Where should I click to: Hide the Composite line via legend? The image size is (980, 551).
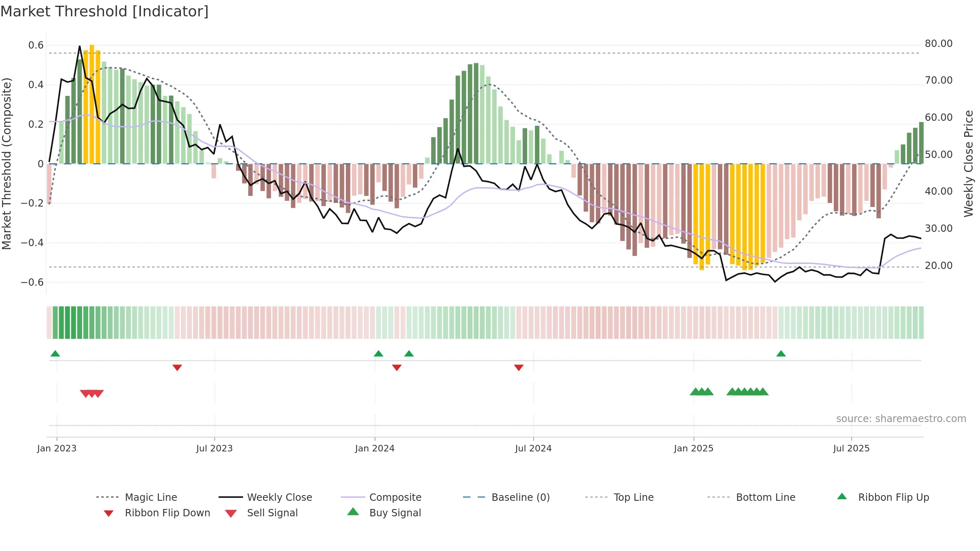tap(381, 497)
